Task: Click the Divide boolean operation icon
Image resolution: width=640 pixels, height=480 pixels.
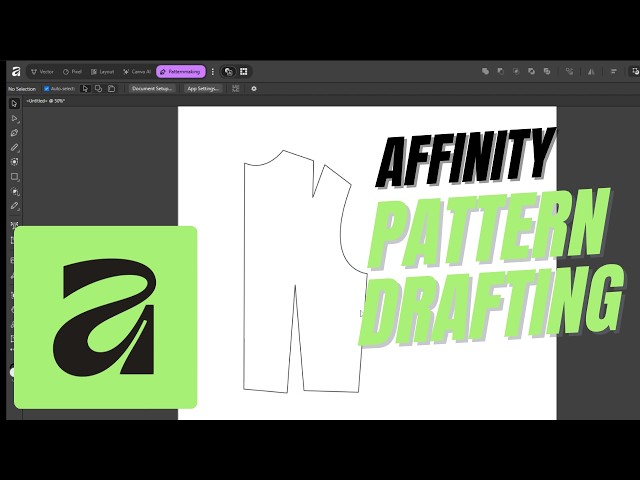Action: pos(547,71)
